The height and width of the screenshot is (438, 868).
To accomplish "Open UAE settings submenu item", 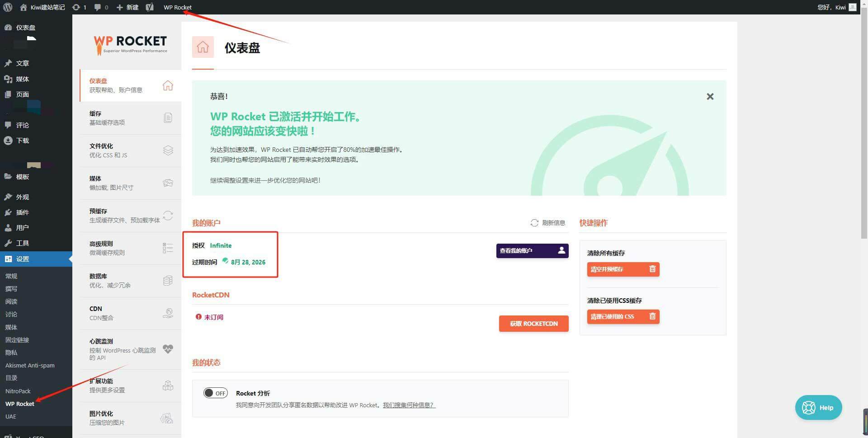I will coord(11,416).
